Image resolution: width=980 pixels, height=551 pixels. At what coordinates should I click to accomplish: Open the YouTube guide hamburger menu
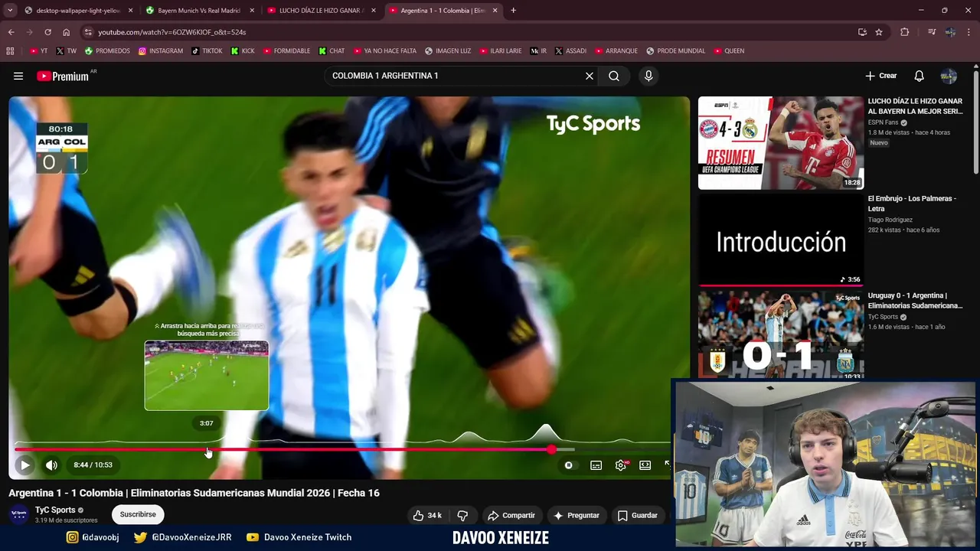click(x=18, y=76)
